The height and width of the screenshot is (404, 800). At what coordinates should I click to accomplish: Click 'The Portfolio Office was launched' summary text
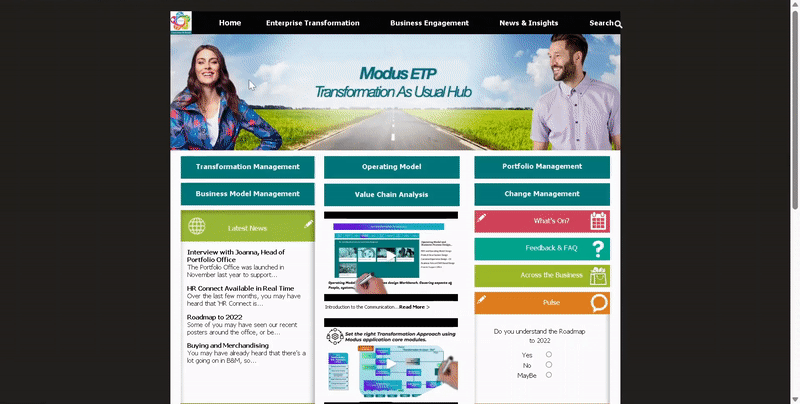(x=236, y=271)
